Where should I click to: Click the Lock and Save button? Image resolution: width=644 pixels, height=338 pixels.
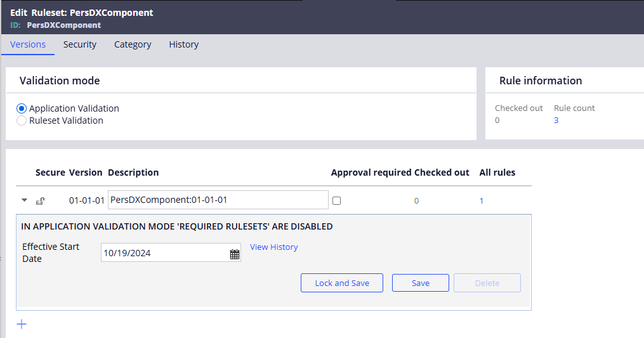(x=341, y=283)
